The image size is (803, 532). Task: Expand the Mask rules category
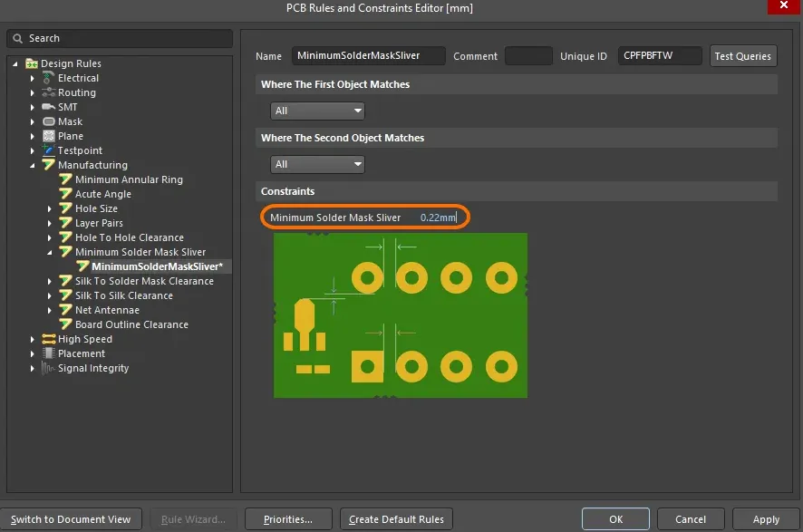point(33,121)
